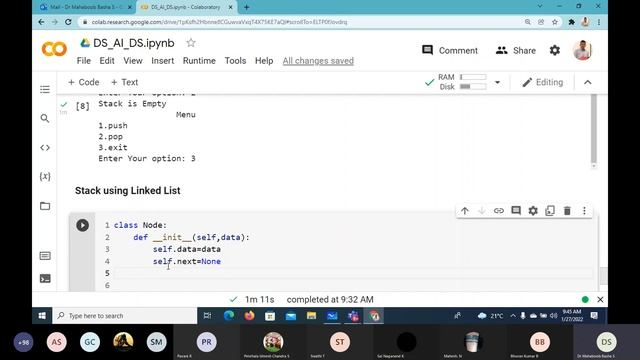
Task: Open the Find and replace search icon
Action: pos(45,118)
